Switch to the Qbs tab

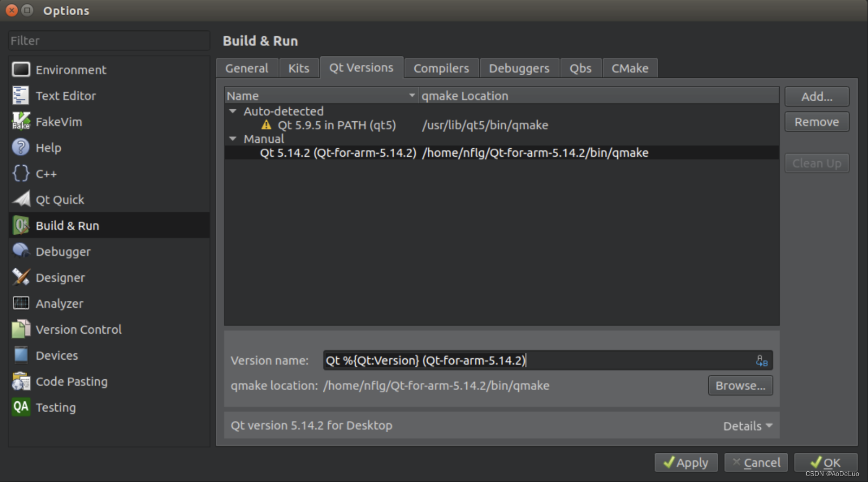[x=580, y=68]
